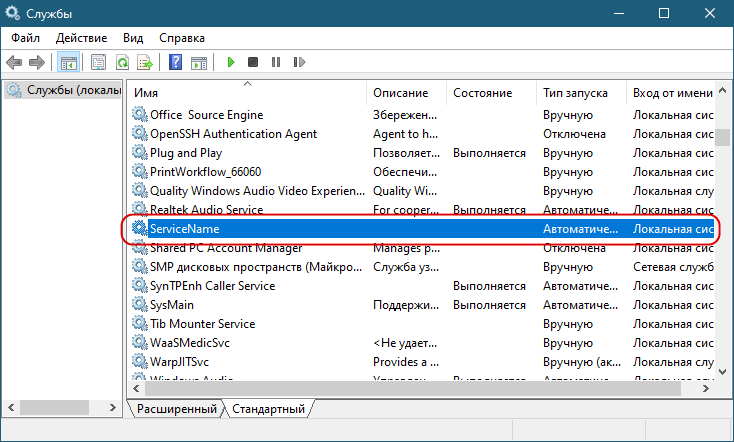Viewport: 734px width, 442px height.
Task: Select the SysMain service name
Action: coord(172,305)
